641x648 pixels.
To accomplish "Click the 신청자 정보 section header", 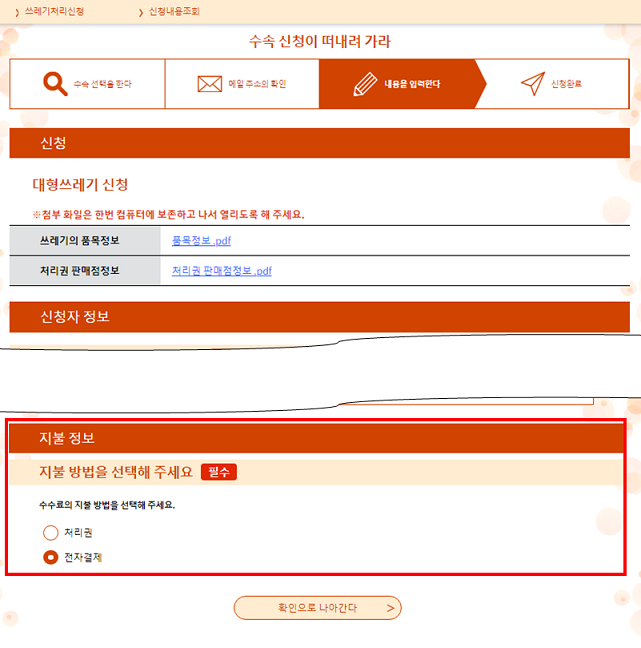I will coord(319,317).
